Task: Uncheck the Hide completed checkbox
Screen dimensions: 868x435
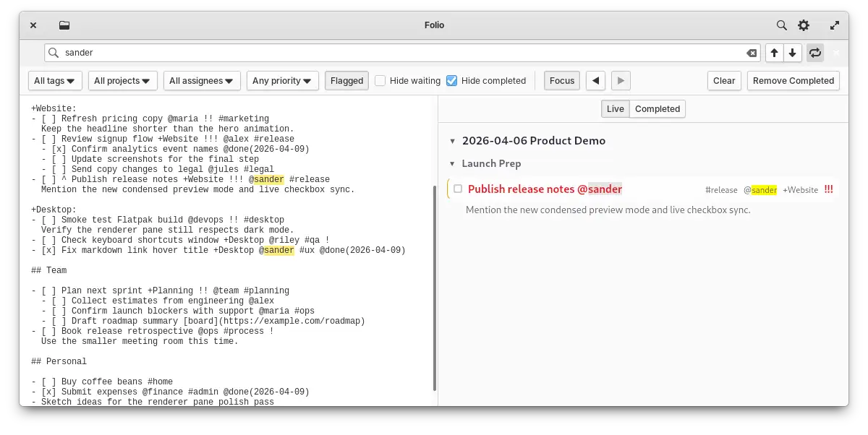Action: 452,81
